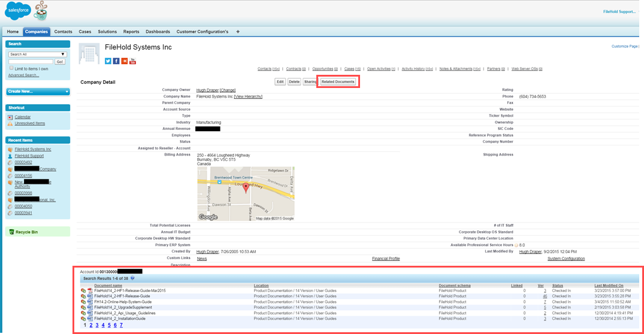Click the Hugh Draper company owner link

click(207, 90)
